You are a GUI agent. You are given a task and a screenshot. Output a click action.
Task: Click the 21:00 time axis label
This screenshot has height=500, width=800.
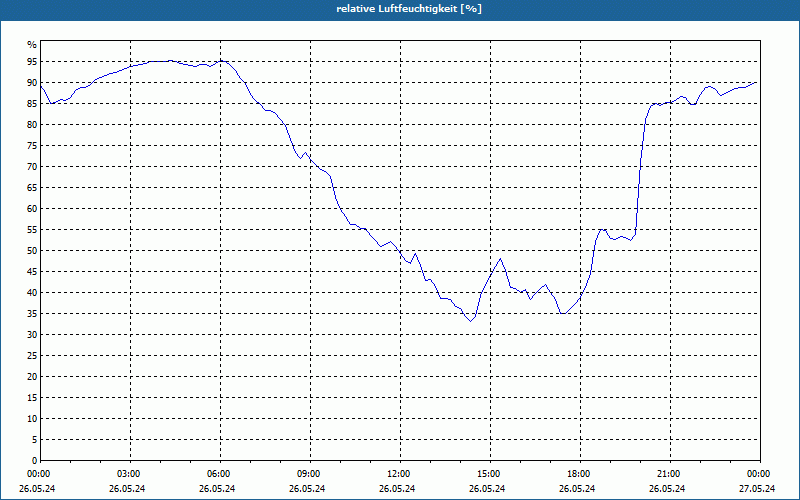pyautogui.click(x=670, y=474)
